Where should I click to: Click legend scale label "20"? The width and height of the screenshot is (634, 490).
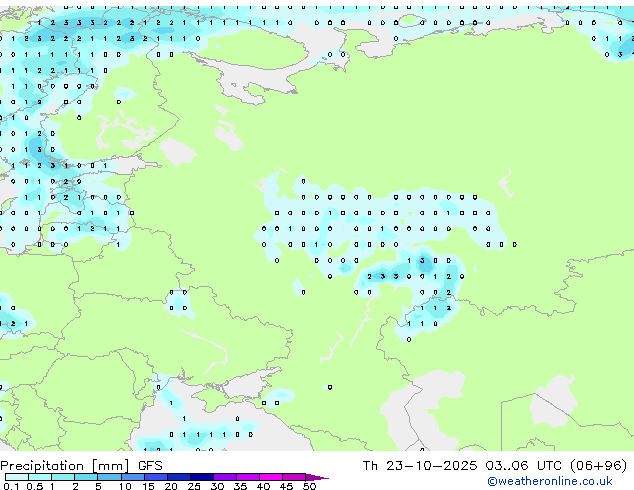click(171, 486)
